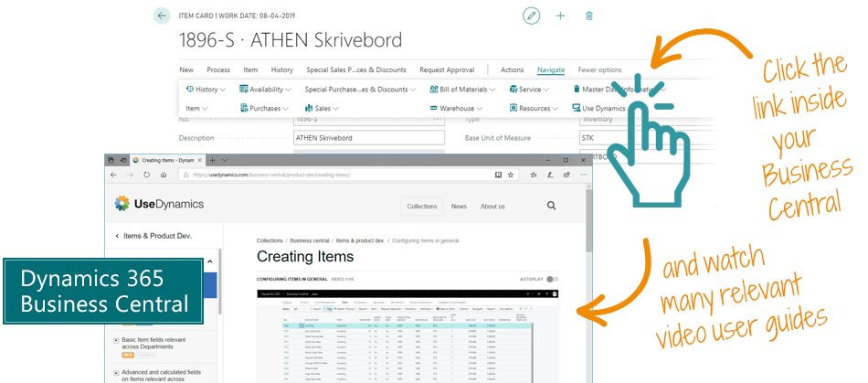Toggle the Autoplay switch

coord(553,280)
